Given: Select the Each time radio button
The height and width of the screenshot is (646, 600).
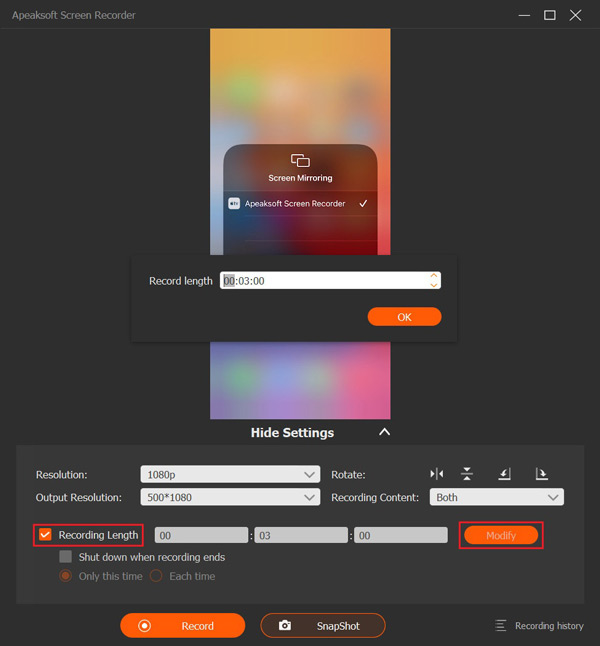Looking at the screenshot, I should (156, 576).
